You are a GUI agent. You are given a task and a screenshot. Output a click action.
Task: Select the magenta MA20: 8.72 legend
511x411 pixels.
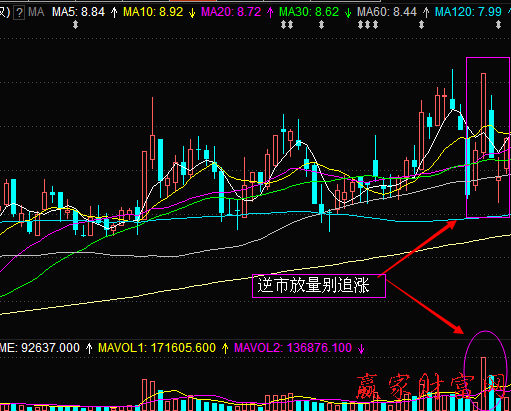click(x=231, y=12)
